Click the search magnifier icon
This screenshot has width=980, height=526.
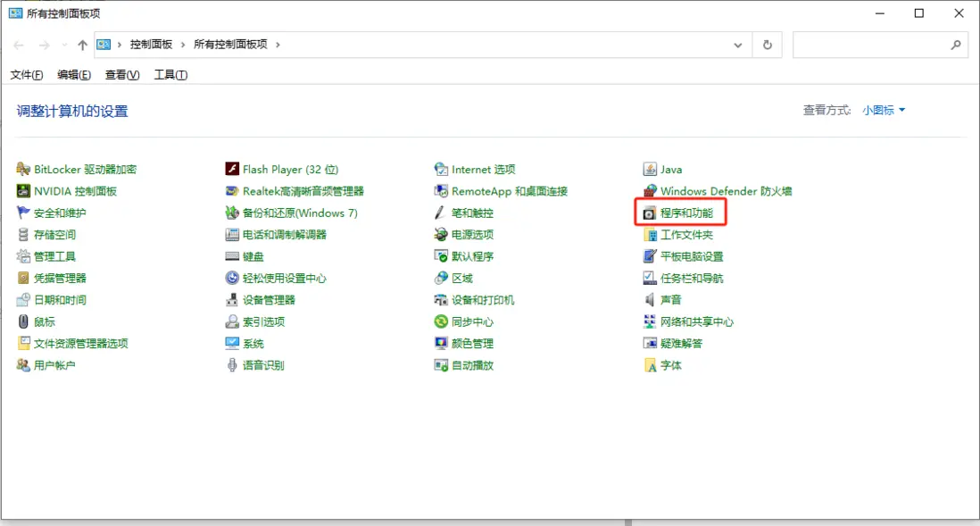pyautogui.click(x=956, y=45)
